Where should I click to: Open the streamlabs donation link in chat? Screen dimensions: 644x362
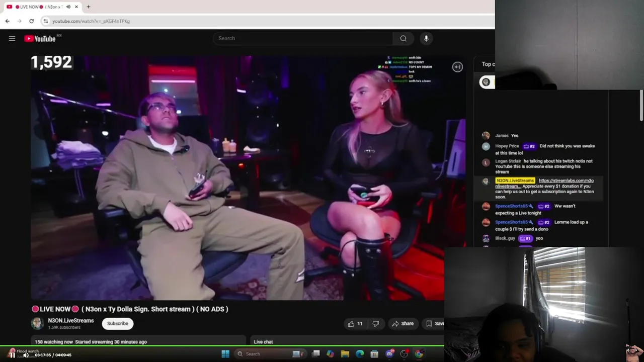point(544,183)
